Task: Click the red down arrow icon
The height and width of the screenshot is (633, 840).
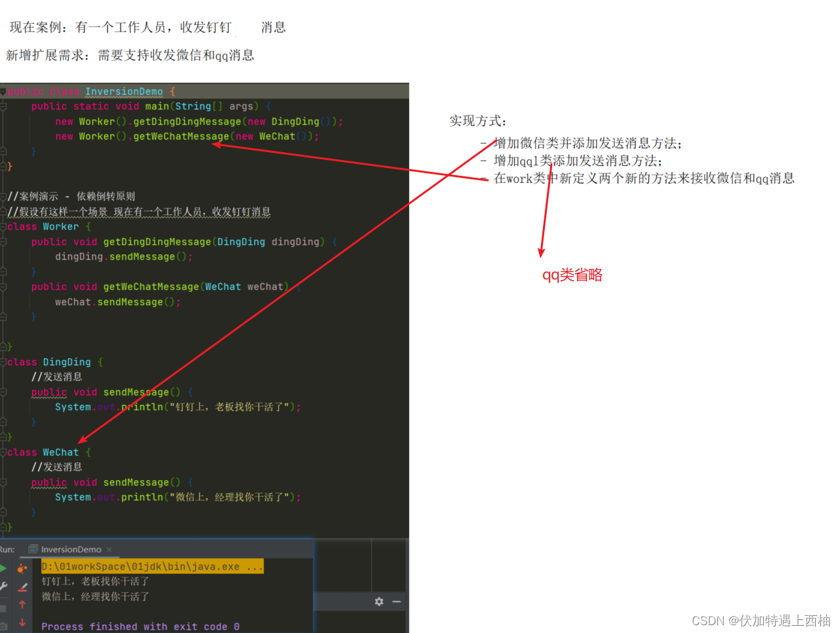Action: click(22, 622)
